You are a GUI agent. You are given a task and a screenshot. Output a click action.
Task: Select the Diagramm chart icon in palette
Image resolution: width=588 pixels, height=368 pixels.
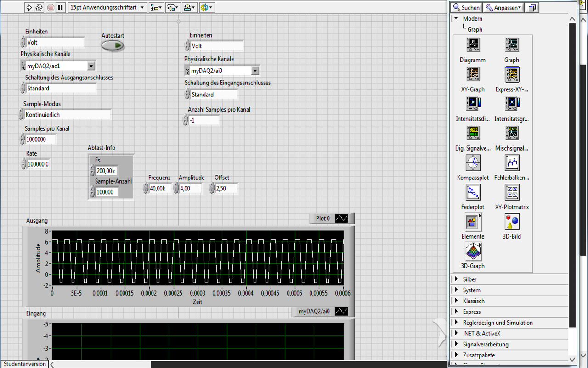(x=473, y=45)
